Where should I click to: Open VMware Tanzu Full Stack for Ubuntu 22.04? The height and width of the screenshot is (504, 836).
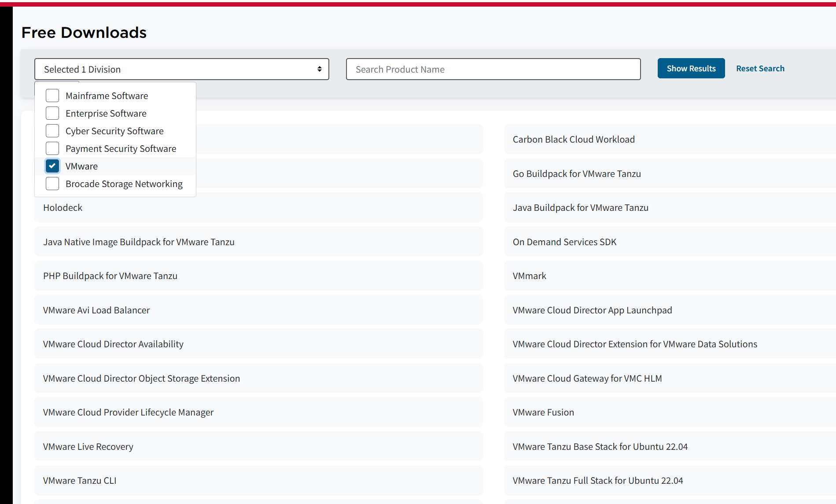pos(670,480)
